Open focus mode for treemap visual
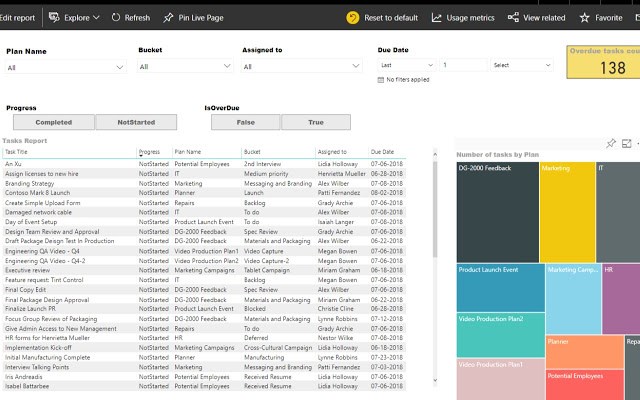The image size is (640, 400). coord(626,143)
